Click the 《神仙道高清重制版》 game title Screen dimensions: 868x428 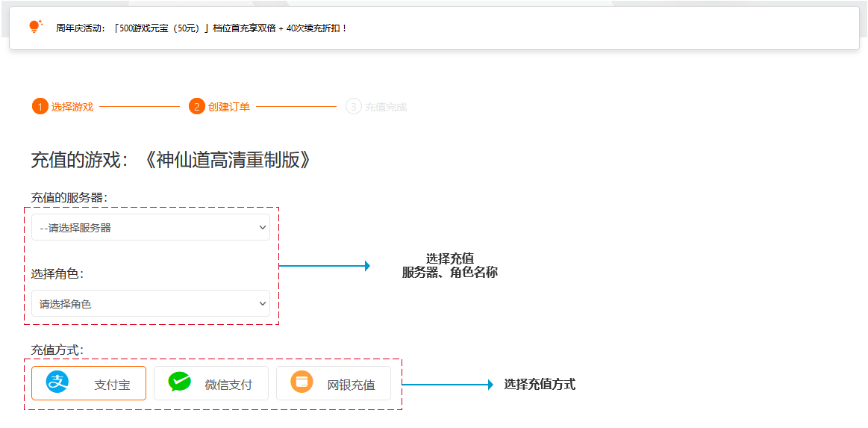point(225,160)
